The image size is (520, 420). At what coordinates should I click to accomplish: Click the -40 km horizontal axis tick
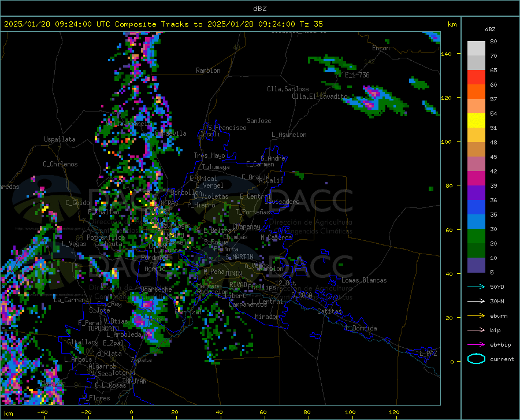click(x=42, y=412)
